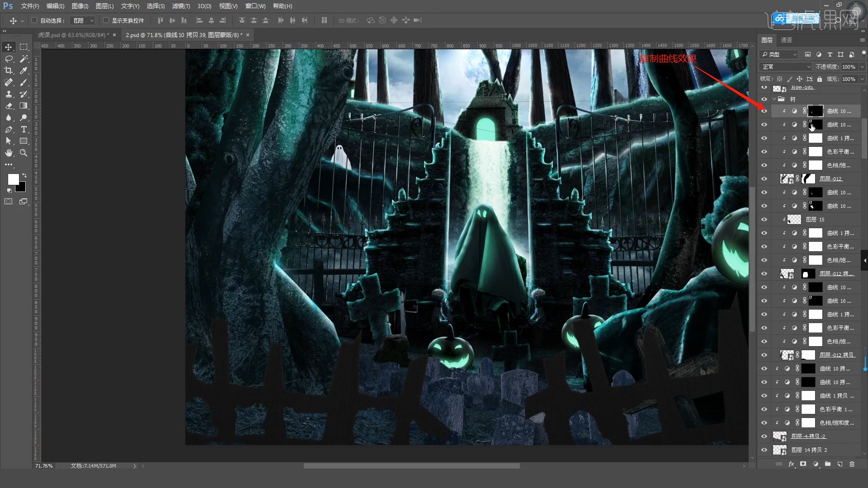Choose the Horizontal Type tool

tap(24, 129)
